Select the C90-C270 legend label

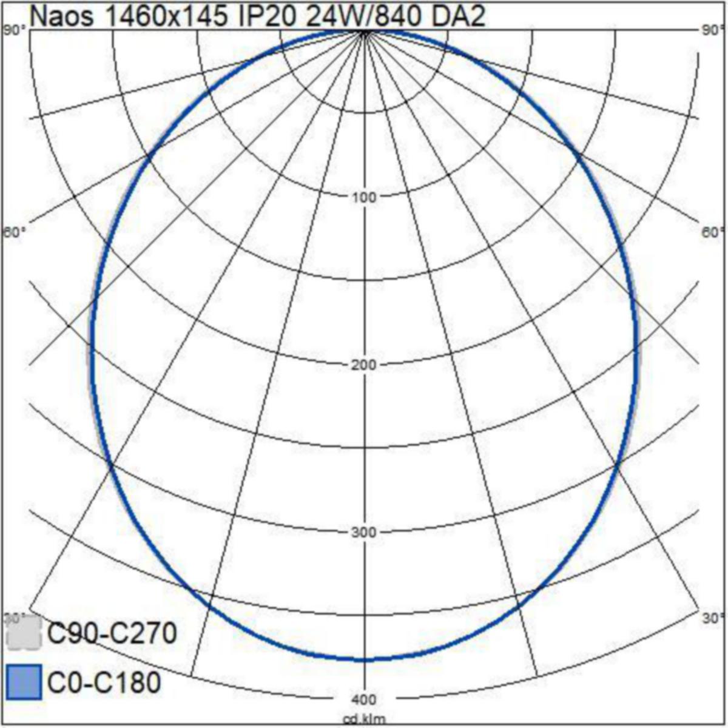[x=112, y=634]
